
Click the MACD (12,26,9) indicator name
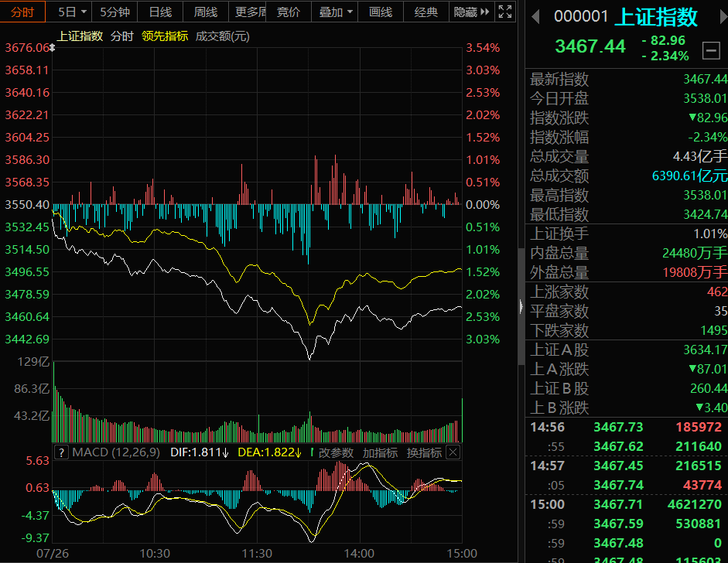click(116, 452)
